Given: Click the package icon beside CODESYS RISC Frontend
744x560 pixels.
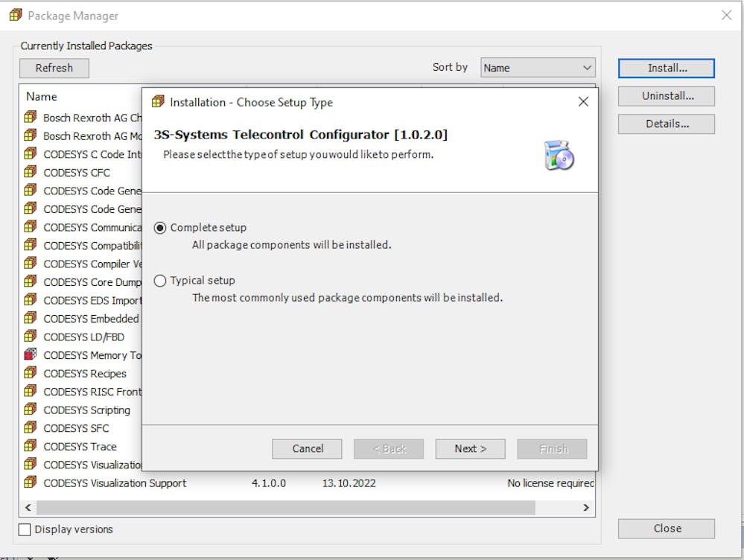Looking at the screenshot, I should pyautogui.click(x=30, y=390).
